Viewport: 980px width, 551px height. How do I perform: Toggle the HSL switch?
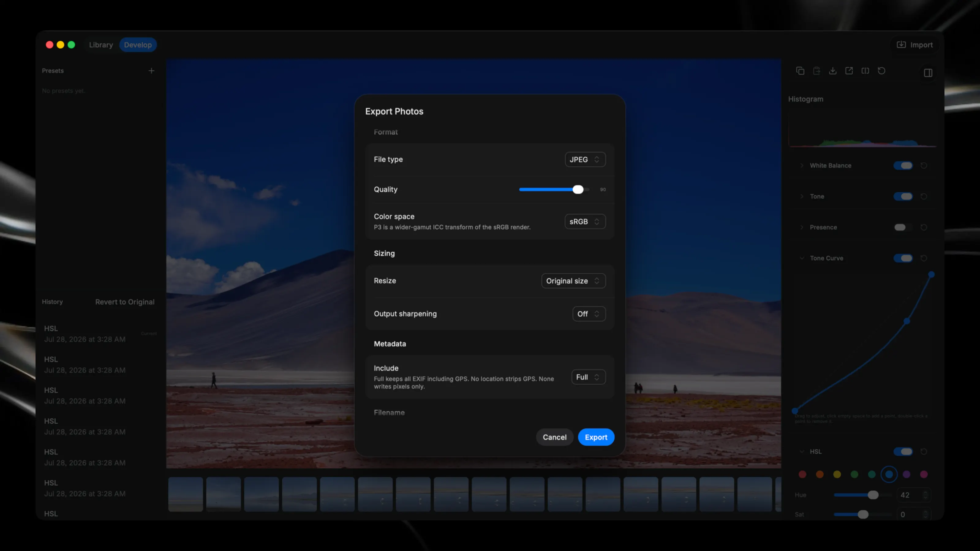pyautogui.click(x=903, y=452)
